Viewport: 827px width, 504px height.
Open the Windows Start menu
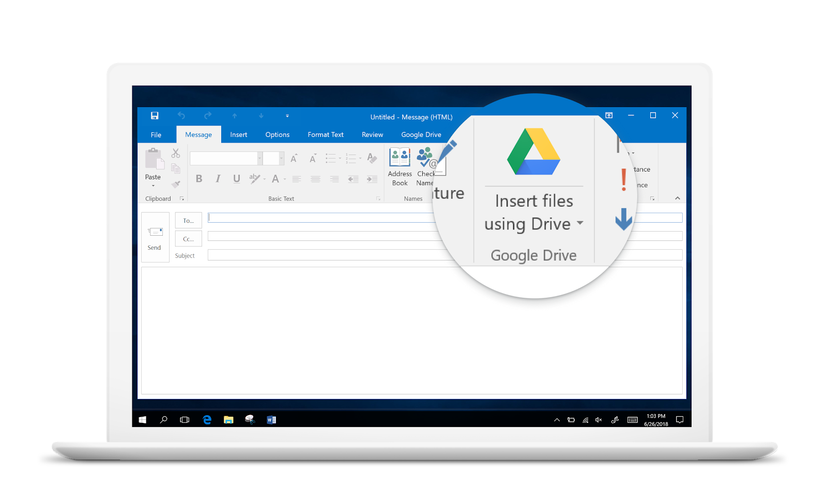(x=143, y=420)
